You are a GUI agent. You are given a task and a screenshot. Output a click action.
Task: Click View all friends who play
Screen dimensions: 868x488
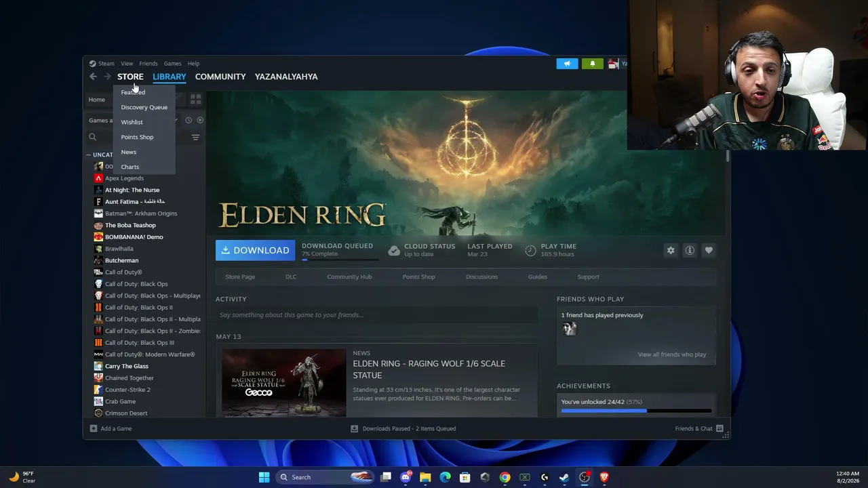672,354
